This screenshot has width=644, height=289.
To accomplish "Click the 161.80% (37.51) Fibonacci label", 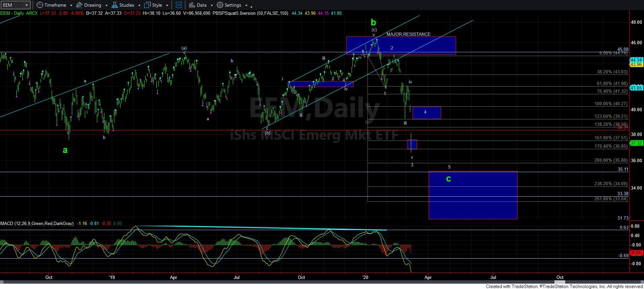I will tap(610, 138).
